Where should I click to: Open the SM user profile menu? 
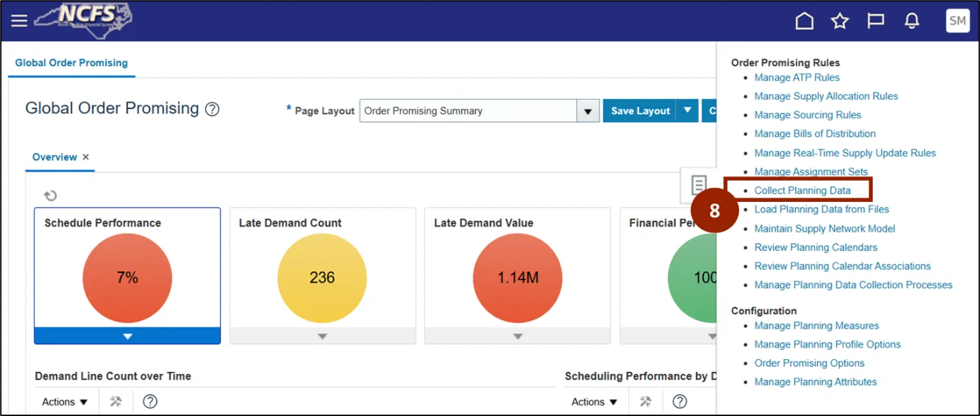957,21
